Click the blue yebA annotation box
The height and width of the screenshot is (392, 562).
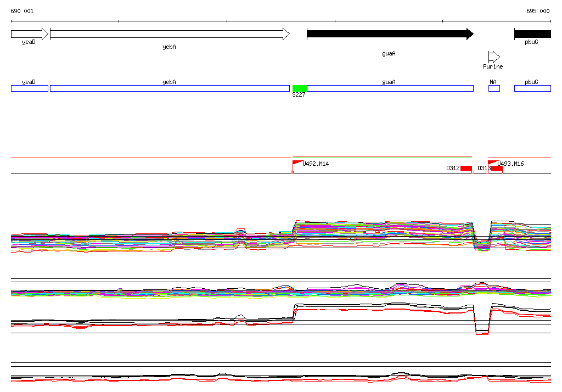pos(170,88)
